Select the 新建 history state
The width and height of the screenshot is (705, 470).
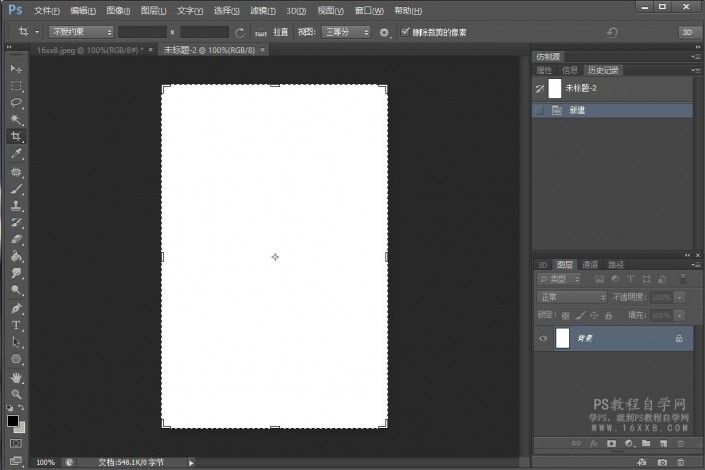click(x=577, y=110)
